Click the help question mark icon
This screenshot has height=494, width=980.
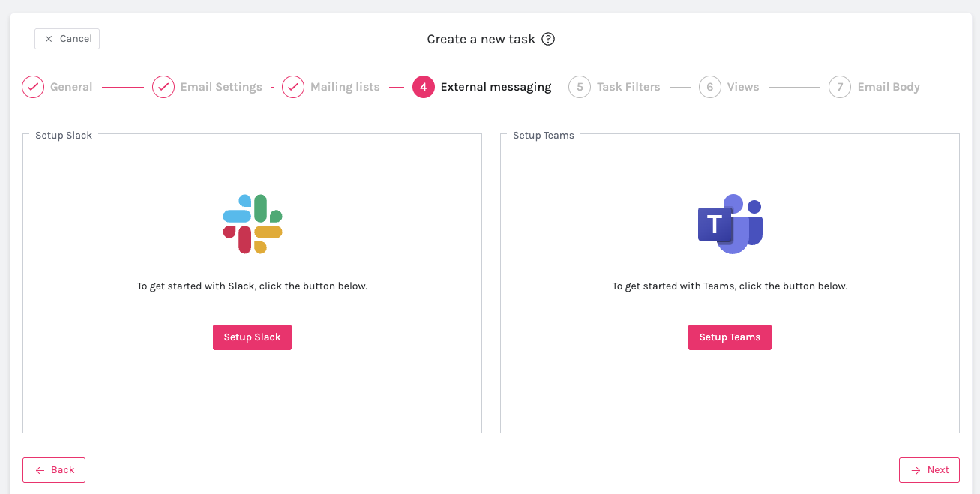point(548,39)
